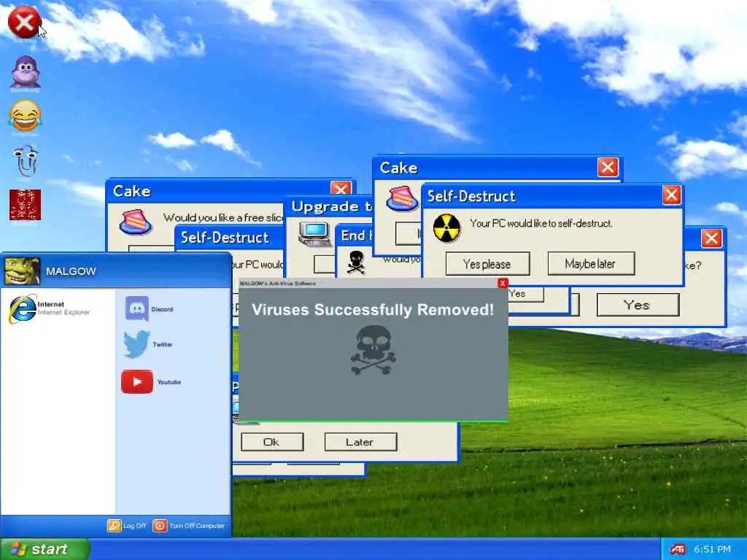Click the large Yes button in the right-side dialog
Viewport: 747px width, 560px height.
638,305
